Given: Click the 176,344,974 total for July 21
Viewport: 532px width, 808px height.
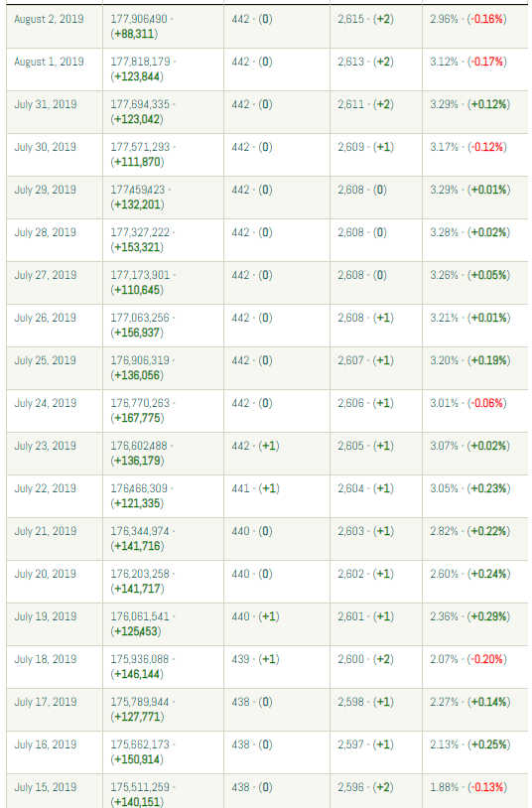Looking at the screenshot, I should (140, 532).
